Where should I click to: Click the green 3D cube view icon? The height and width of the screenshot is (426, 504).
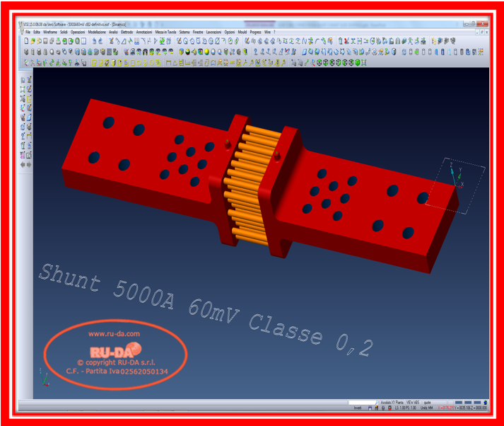pyautogui.click(x=357, y=62)
